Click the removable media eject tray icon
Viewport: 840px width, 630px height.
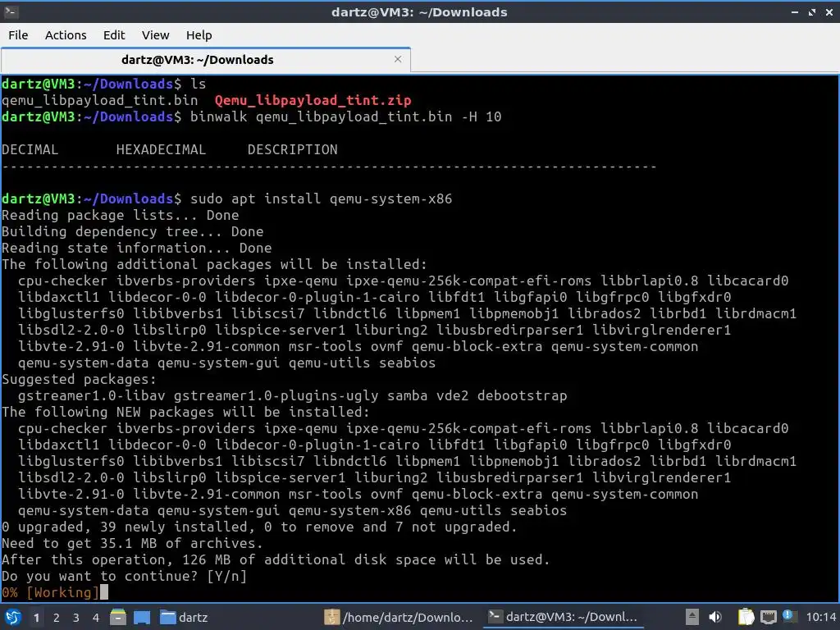click(692, 617)
